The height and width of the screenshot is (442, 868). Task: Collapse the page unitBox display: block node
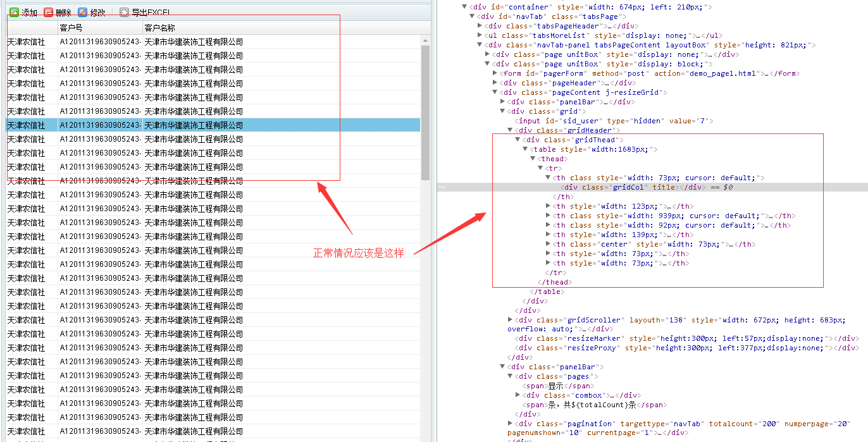click(x=487, y=64)
